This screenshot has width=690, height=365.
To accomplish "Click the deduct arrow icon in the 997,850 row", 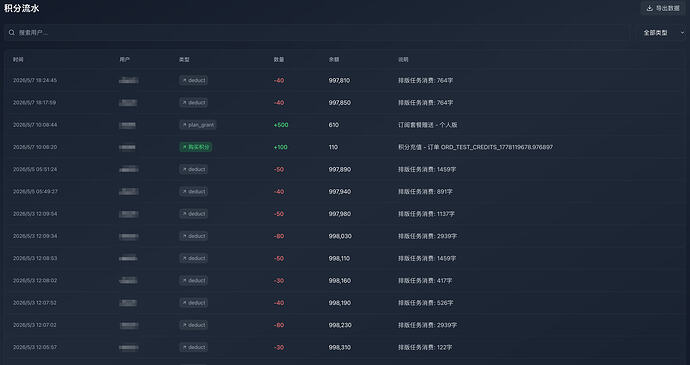I will pyautogui.click(x=184, y=103).
